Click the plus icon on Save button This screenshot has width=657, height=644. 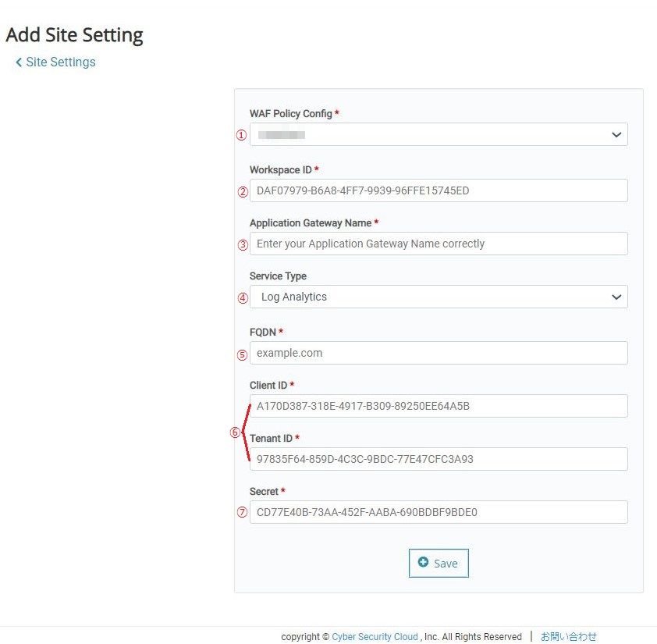(423, 562)
